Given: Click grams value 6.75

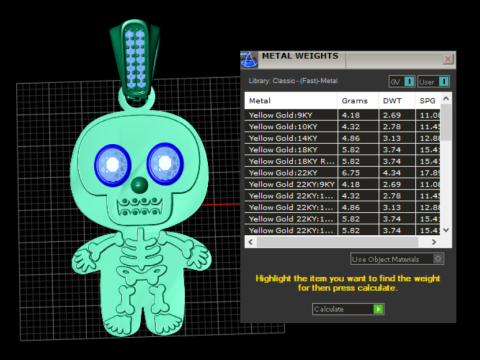Looking at the screenshot, I should click(x=351, y=173).
